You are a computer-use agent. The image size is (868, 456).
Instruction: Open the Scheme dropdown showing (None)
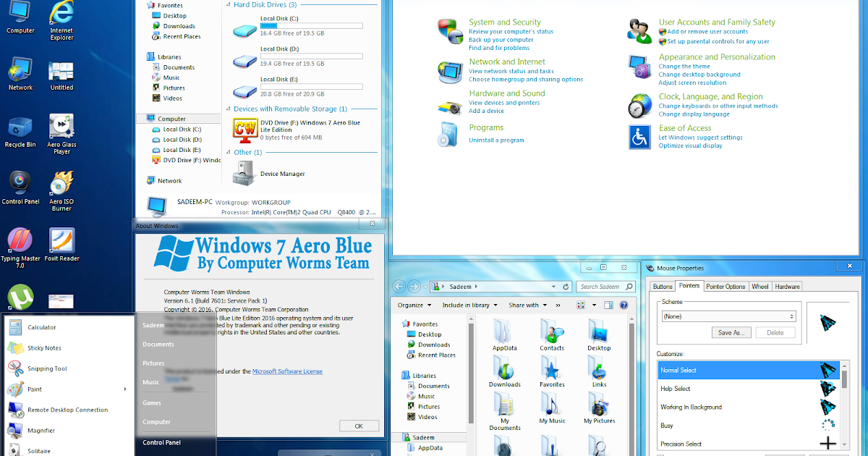729,316
